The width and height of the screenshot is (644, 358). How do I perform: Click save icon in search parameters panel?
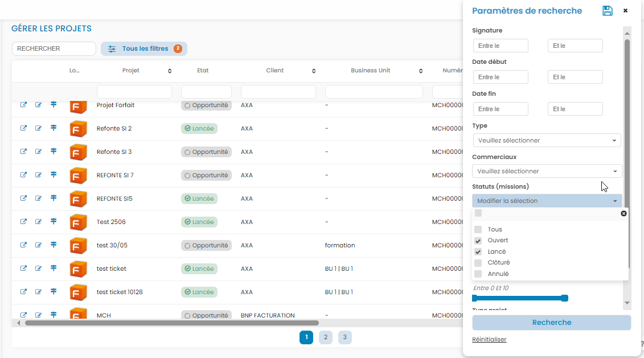(x=608, y=11)
